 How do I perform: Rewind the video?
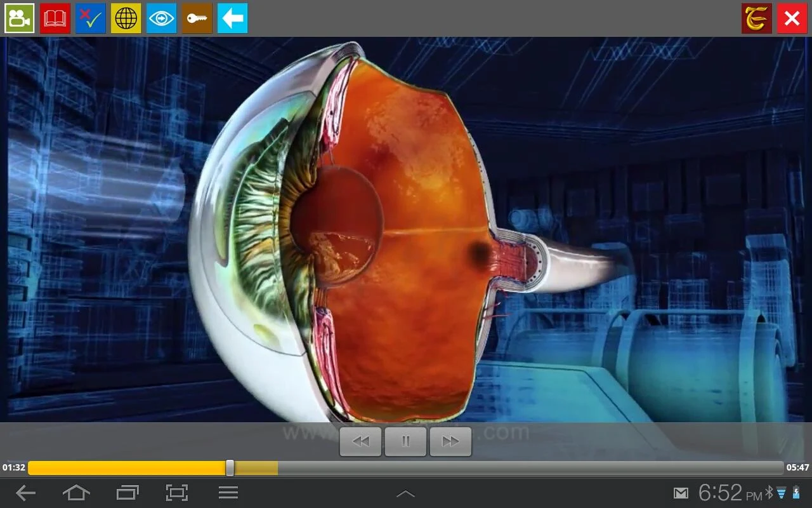click(x=360, y=441)
